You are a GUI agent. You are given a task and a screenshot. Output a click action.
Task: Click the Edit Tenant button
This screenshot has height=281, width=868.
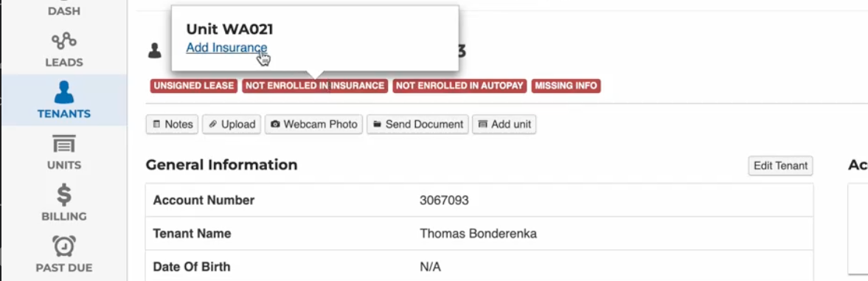point(780,166)
